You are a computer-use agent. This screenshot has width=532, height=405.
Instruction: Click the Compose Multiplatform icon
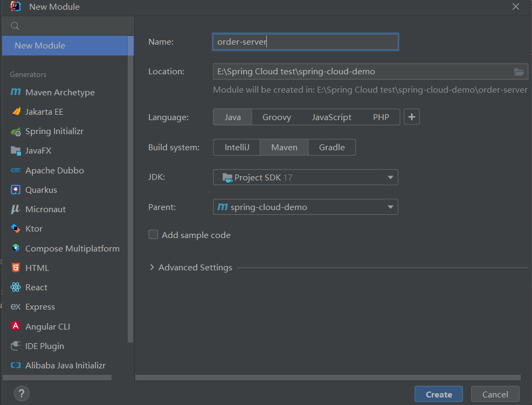pos(16,248)
